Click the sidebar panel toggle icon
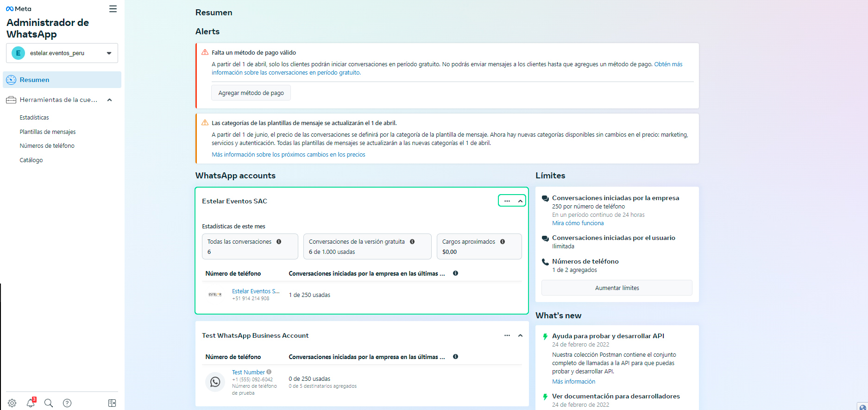The width and height of the screenshot is (868, 410). tap(112, 403)
